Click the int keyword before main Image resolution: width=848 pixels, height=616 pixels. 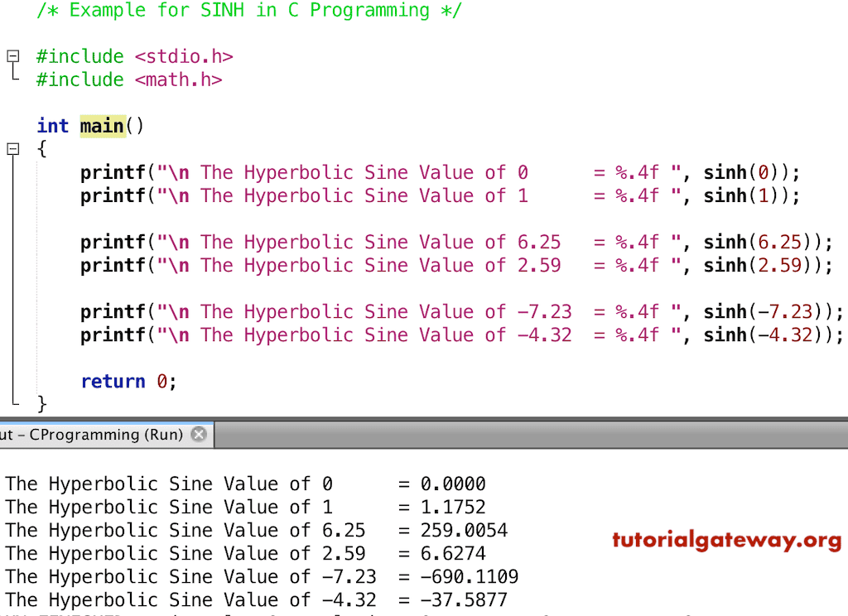pos(52,126)
